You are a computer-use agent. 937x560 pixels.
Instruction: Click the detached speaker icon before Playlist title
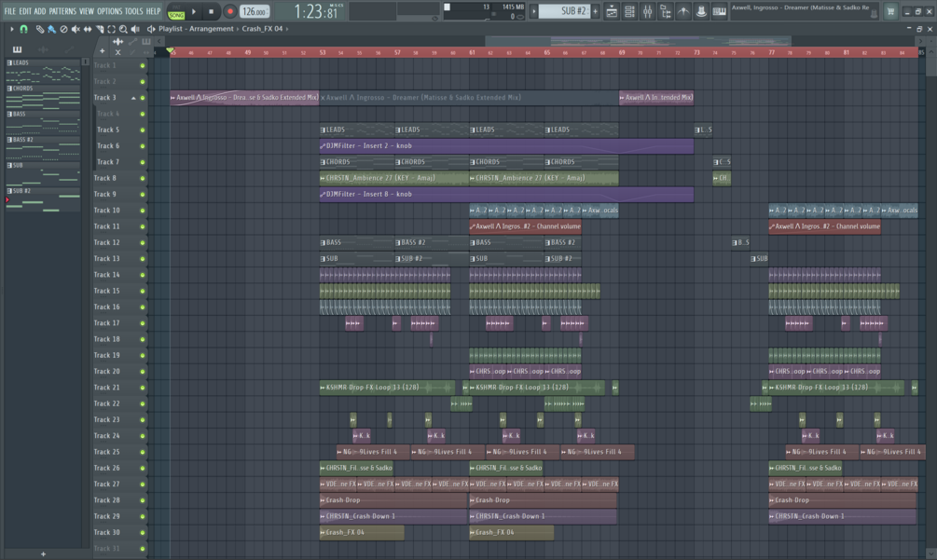coord(151,29)
